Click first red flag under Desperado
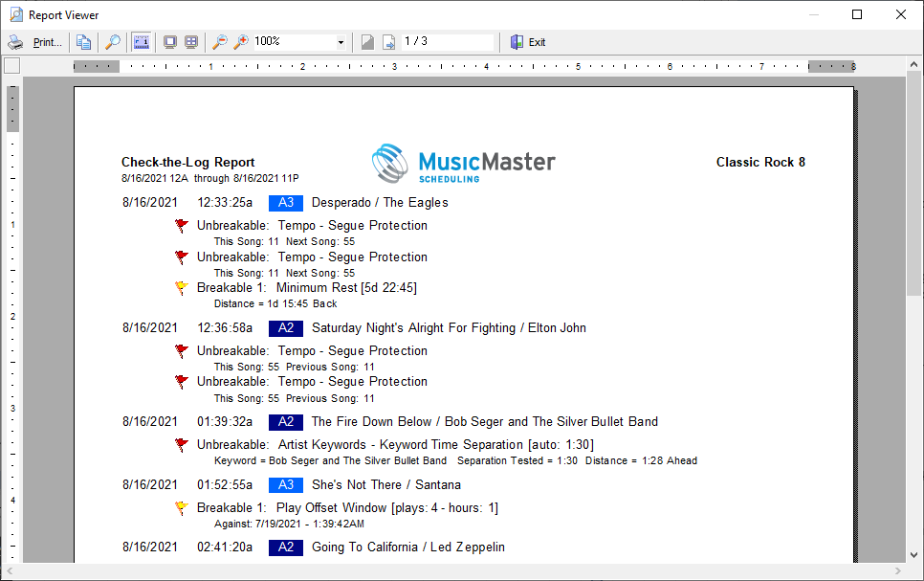The height and width of the screenshot is (581, 924). point(182,225)
